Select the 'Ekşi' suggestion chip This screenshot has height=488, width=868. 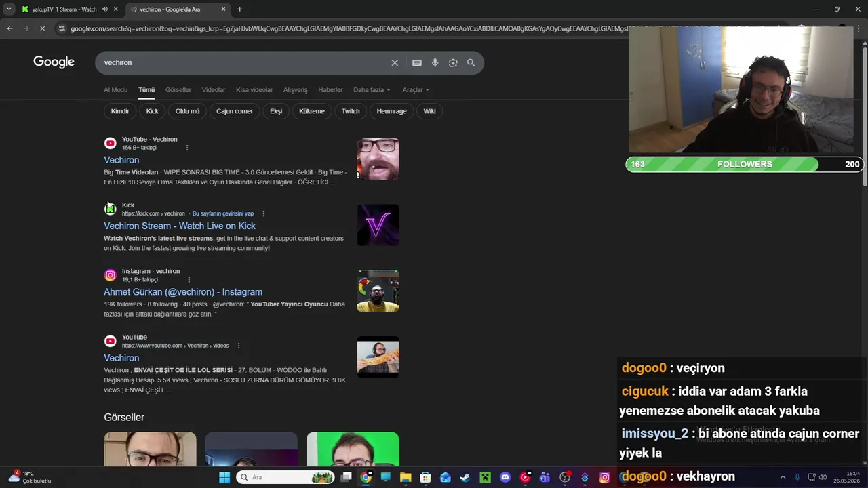276,111
